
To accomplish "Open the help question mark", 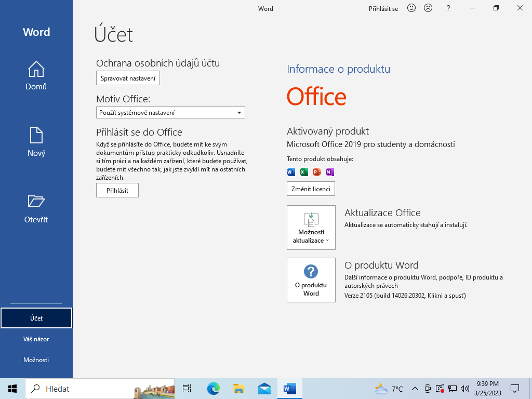I will (x=448, y=8).
